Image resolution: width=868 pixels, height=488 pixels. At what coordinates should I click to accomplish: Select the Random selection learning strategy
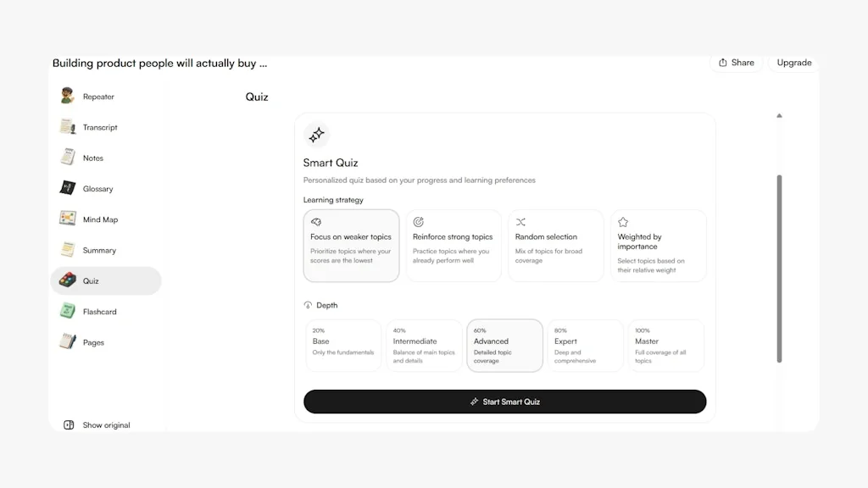click(555, 245)
